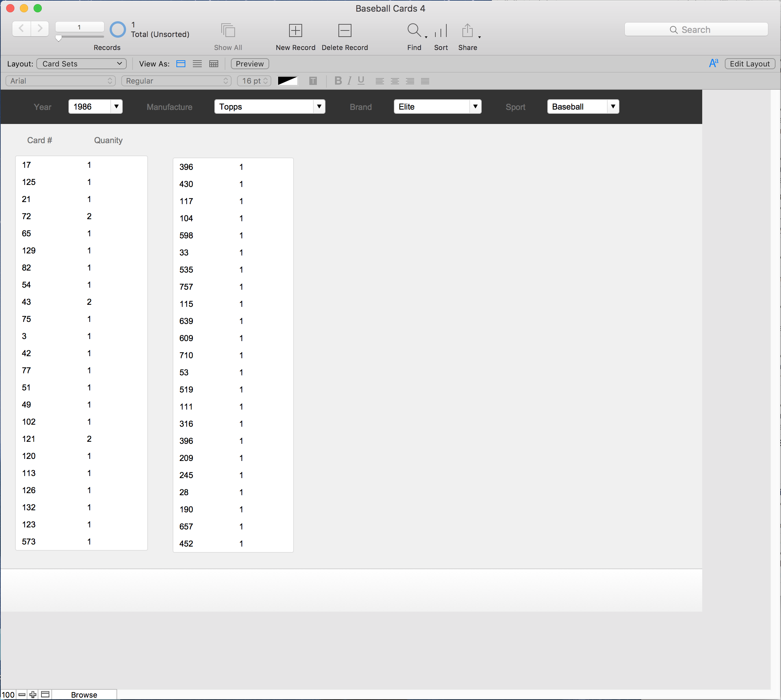The width and height of the screenshot is (781, 700).
Task: Click the Preview button
Action: tap(250, 64)
